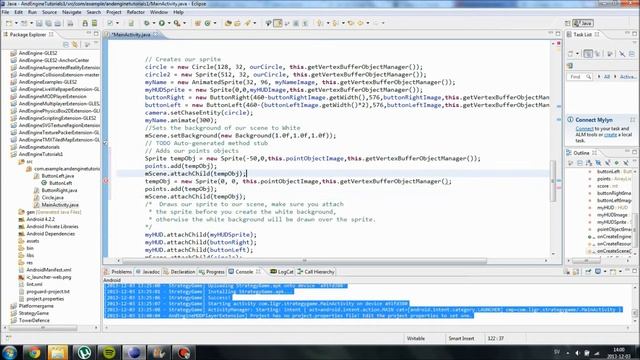Click the editor horizontal scrollbar
The image size is (640, 360).
click(304, 260)
